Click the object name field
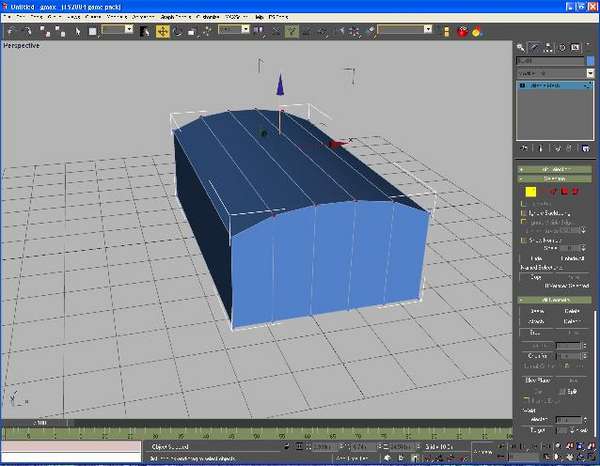 point(548,61)
